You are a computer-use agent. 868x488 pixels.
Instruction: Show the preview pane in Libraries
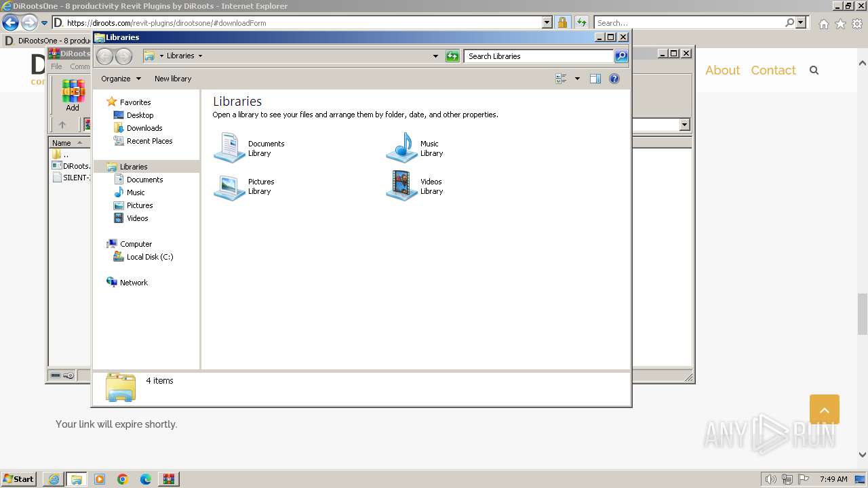click(595, 79)
